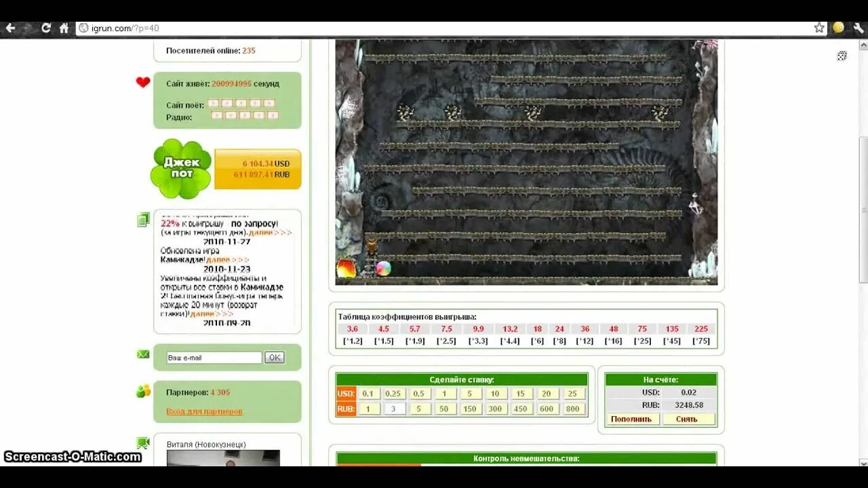Image resolution: width=868 pixels, height=488 pixels.
Task: Choose the 5 bet in RUB row
Action: click(419, 409)
